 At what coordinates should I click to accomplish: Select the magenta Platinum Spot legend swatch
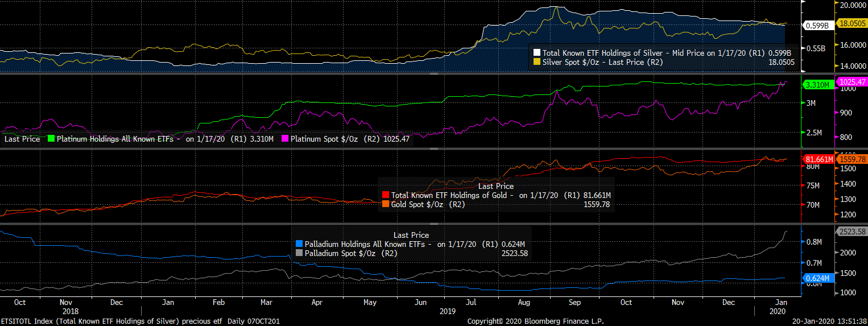coord(285,138)
